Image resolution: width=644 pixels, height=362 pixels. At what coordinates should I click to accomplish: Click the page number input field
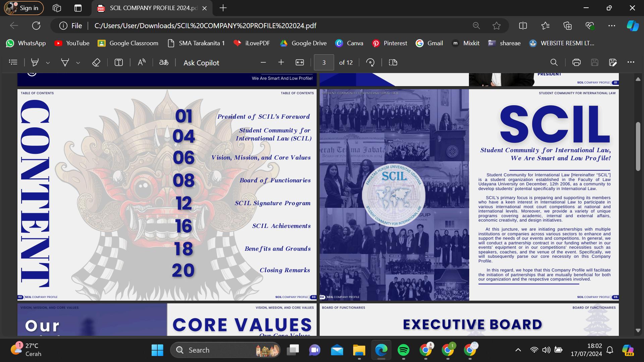tap(324, 62)
